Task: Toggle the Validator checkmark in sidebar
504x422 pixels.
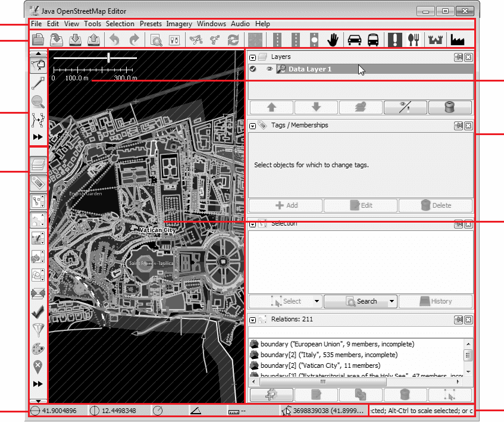Action: point(38,312)
